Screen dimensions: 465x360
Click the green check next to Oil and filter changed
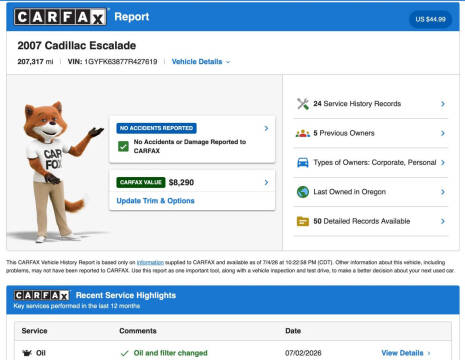coord(124,353)
